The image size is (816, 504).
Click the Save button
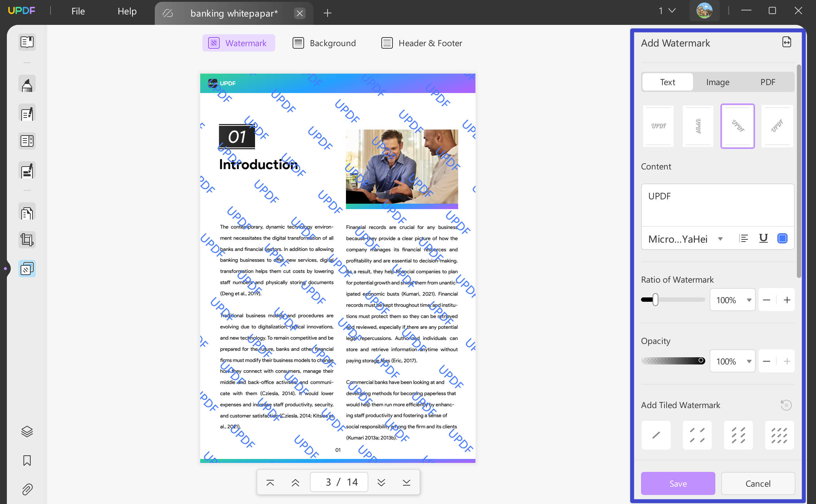point(678,483)
